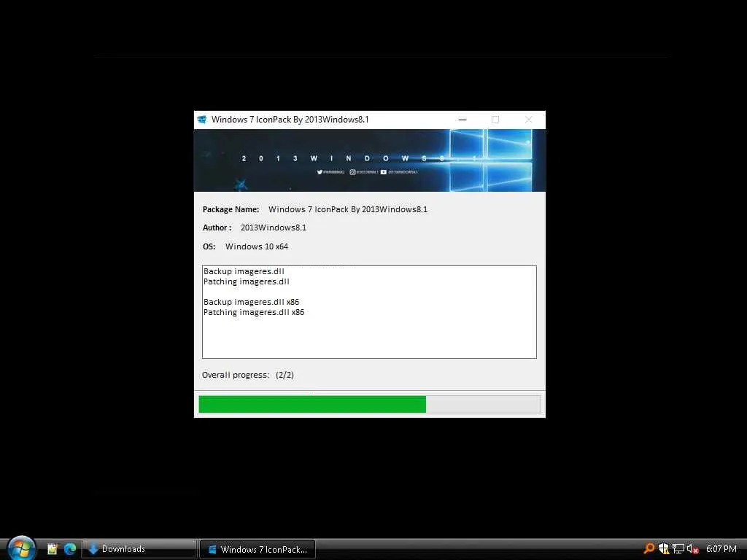The image size is (747, 560).
Task: Open the security shield tray icon
Action: [x=664, y=548]
